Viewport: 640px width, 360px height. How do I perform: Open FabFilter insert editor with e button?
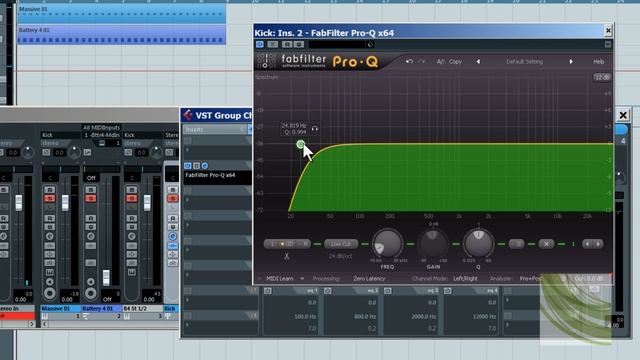(x=205, y=165)
